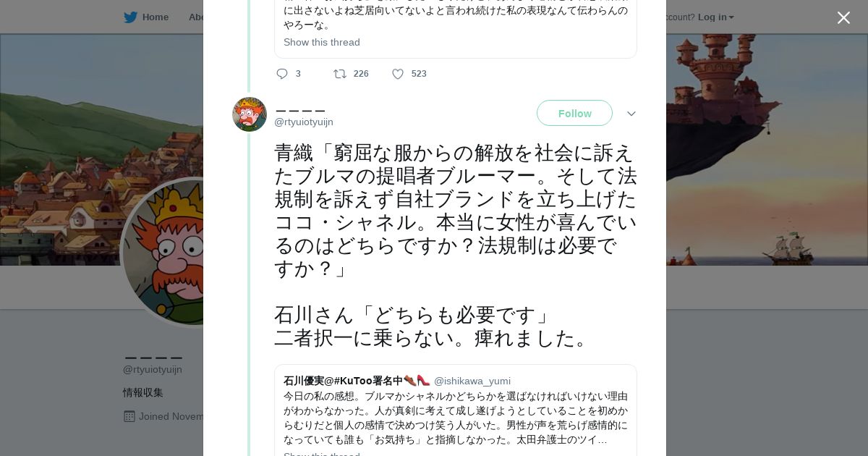Go to the Home menu item
This screenshot has width=868, height=456.
point(155,17)
